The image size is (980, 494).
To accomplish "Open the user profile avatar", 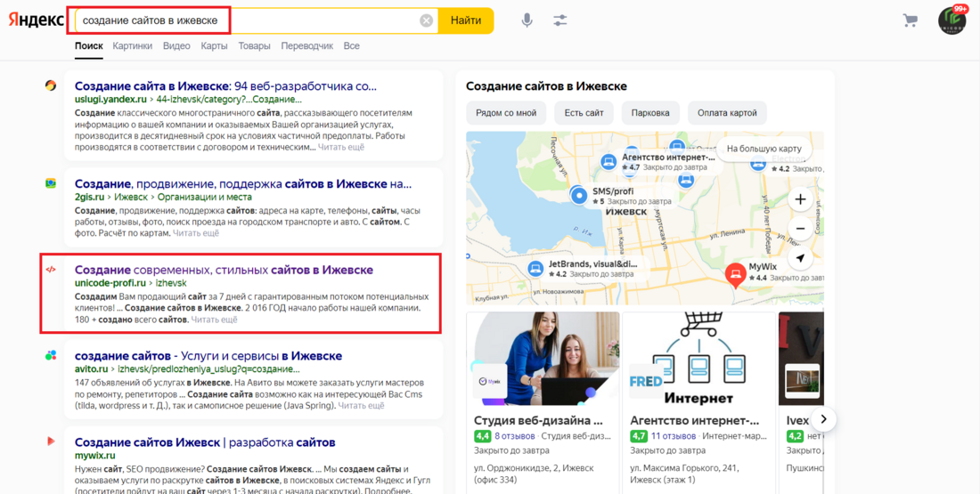I will (x=951, y=20).
